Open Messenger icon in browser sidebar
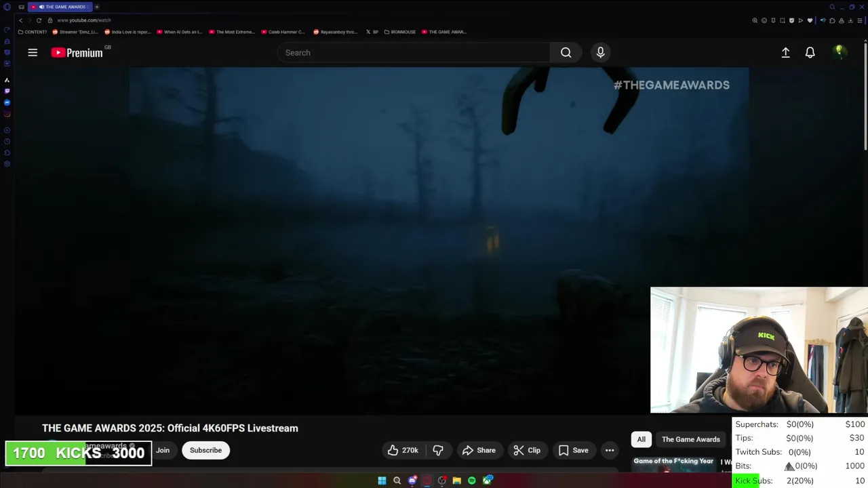The image size is (868, 488). [7, 102]
